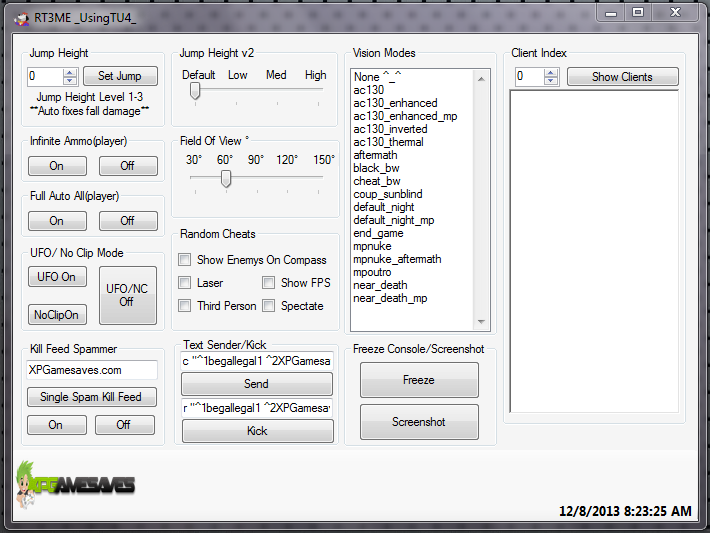
Task: Click the Jump Height v2 slider thumb
Action: 195,91
